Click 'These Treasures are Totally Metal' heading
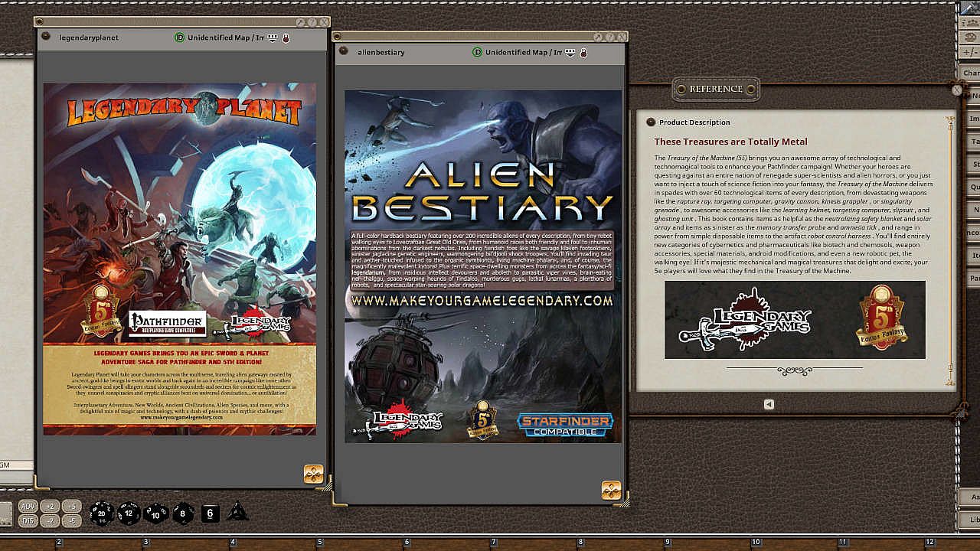Screen dimensions: 980x551 730,142
